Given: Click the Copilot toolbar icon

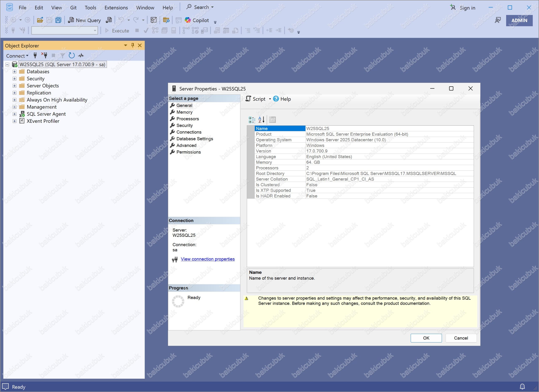Looking at the screenshot, I should coord(197,20).
